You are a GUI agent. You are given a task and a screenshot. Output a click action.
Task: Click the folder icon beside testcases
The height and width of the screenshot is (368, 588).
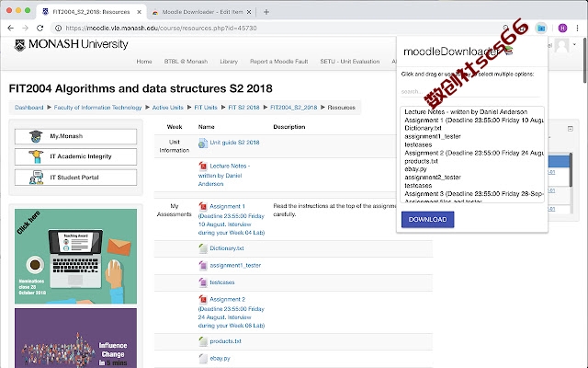coord(203,282)
